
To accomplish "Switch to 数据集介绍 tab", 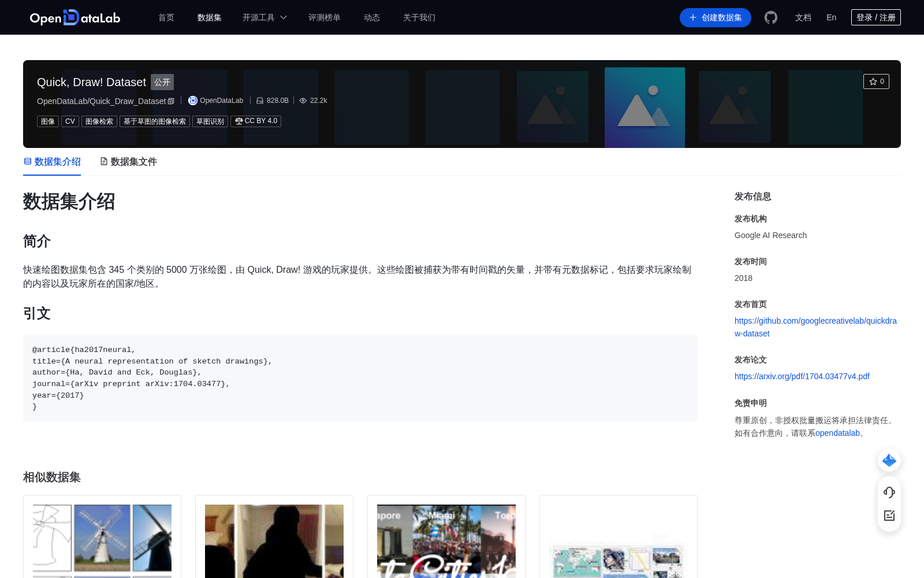I will 52,162.
